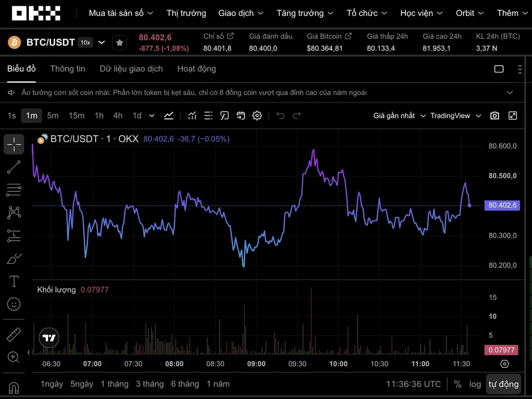Activate the zoom in tool

[13, 357]
